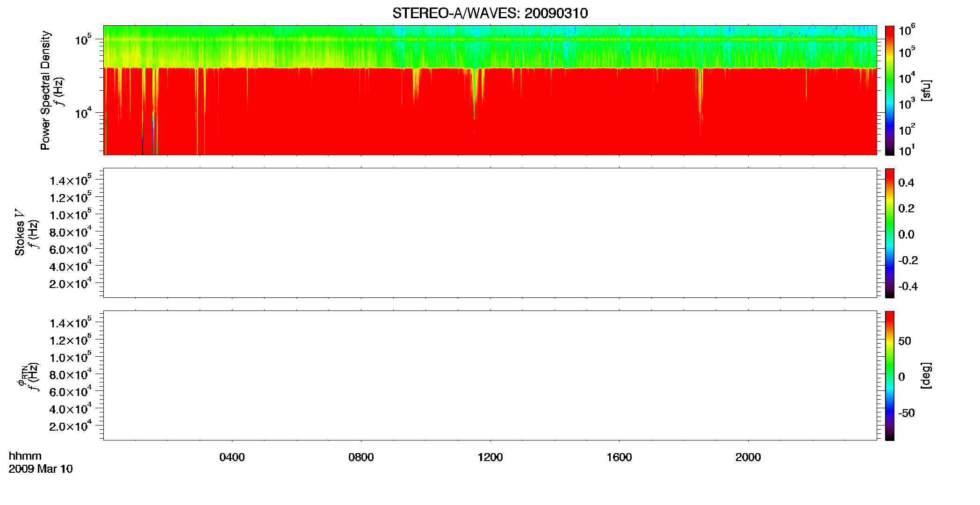Click the 2000 time tick label
Image resolution: width=980 pixels, height=505 pixels.
tap(748, 457)
